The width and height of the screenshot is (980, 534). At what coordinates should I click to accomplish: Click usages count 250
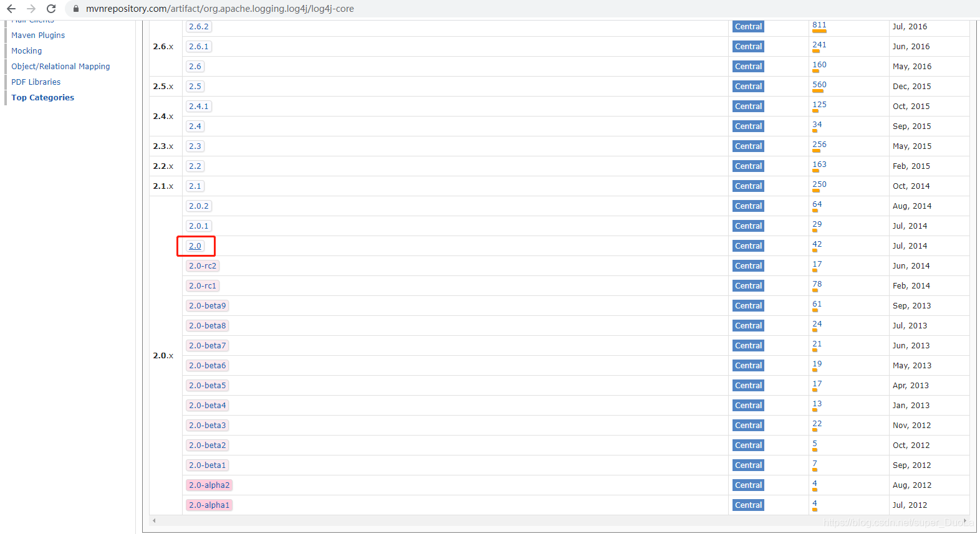click(819, 184)
